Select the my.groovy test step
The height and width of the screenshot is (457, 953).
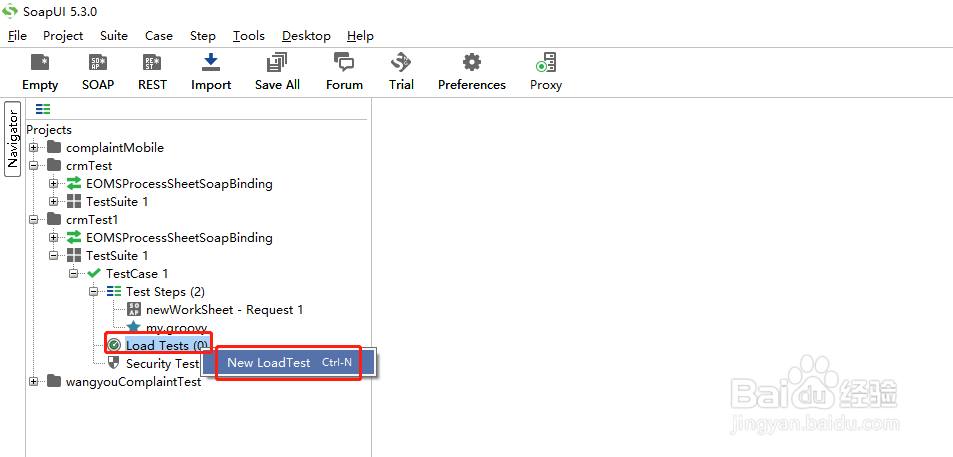point(176,328)
